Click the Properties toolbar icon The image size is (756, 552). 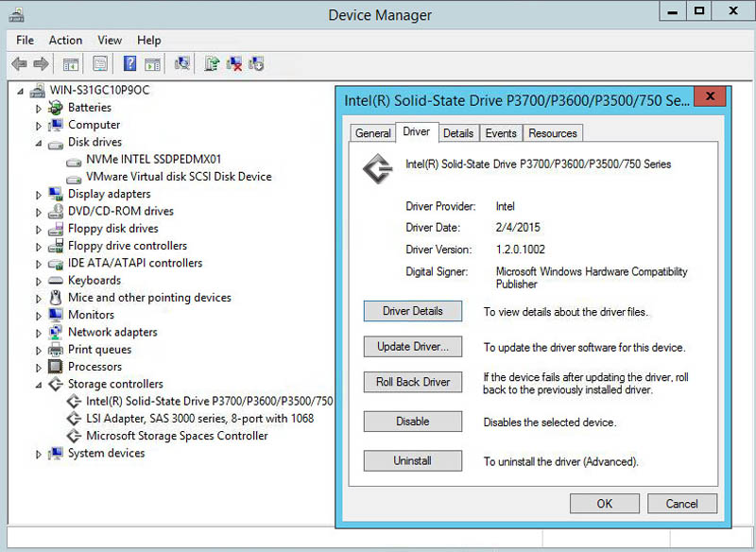(99, 64)
